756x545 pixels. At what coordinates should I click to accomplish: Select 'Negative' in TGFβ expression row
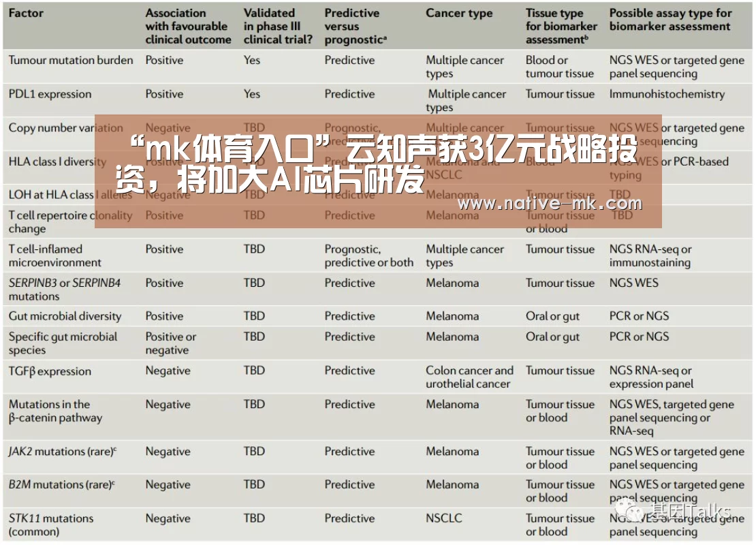tap(168, 371)
